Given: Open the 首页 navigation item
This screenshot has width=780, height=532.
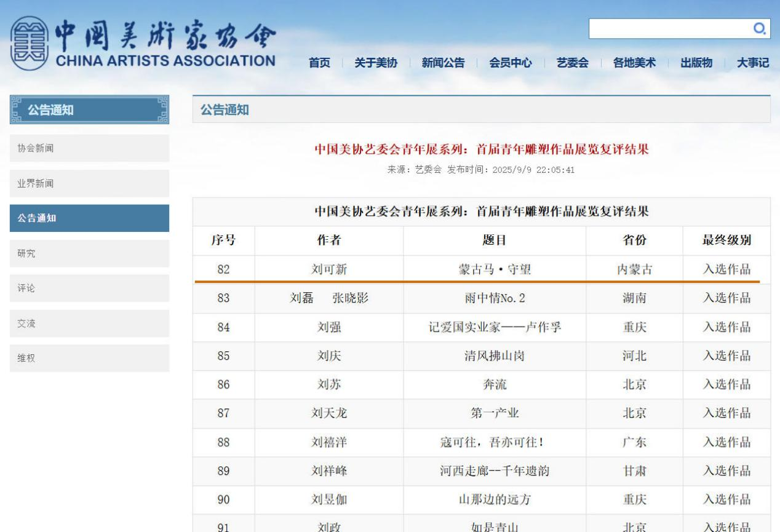Looking at the screenshot, I should pyautogui.click(x=319, y=63).
